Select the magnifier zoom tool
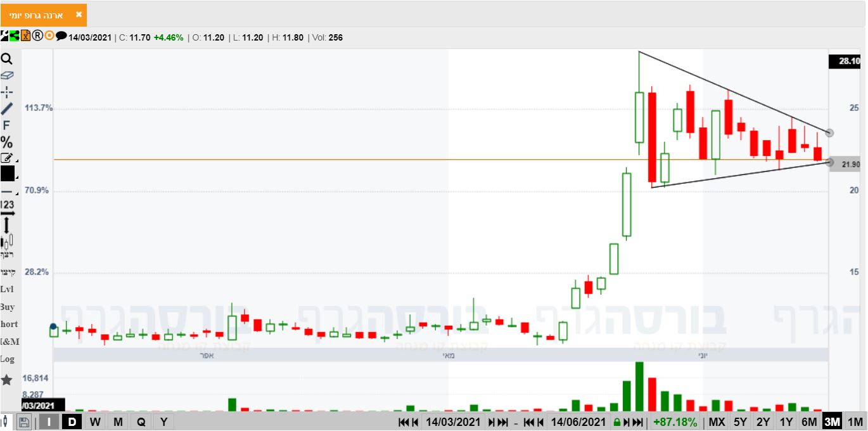Viewport: 868px width, 431px height. pos(7,59)
